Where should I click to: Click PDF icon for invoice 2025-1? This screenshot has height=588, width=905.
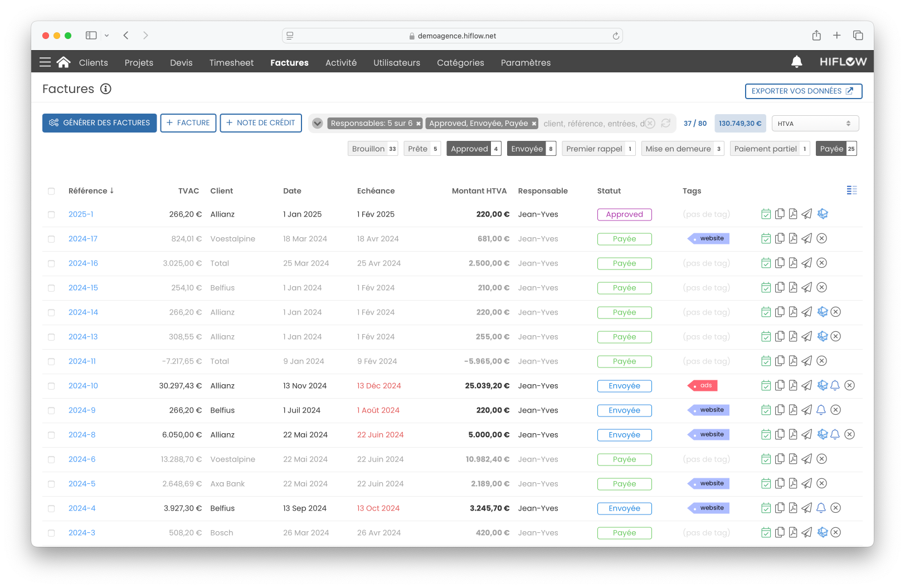pos(793,214)
